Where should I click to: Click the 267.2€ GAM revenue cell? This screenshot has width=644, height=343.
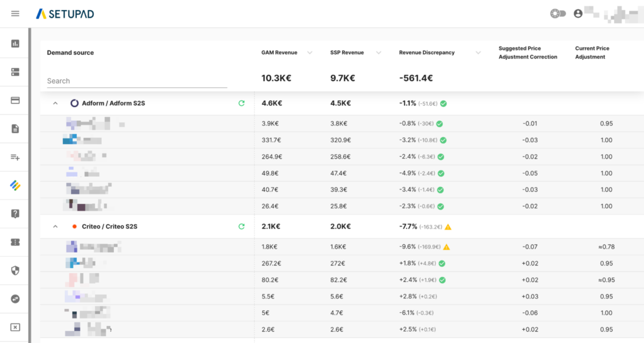click(272, 263)
